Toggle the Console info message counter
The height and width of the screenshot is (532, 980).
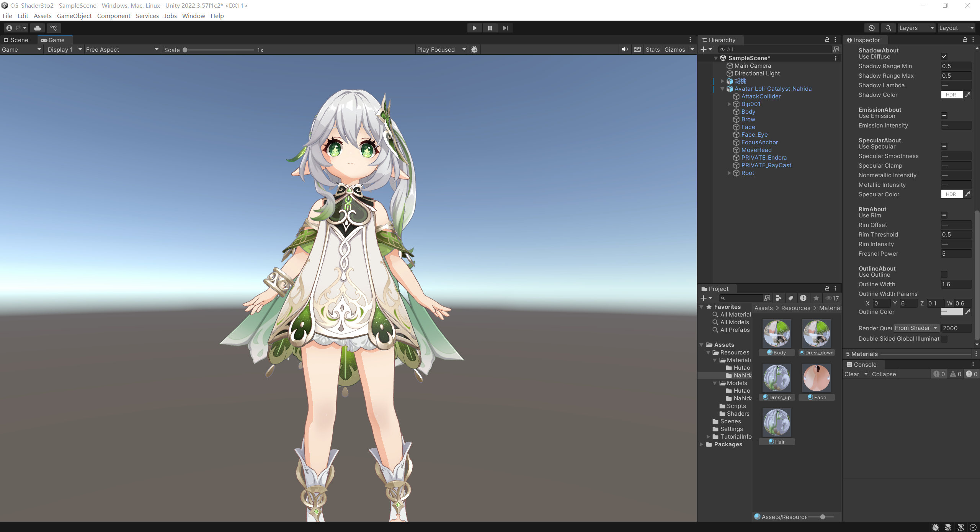(x=939, y=374)
